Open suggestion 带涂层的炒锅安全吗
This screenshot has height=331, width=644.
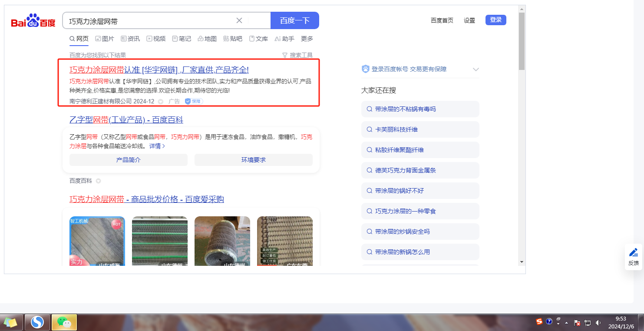point(420,232)
